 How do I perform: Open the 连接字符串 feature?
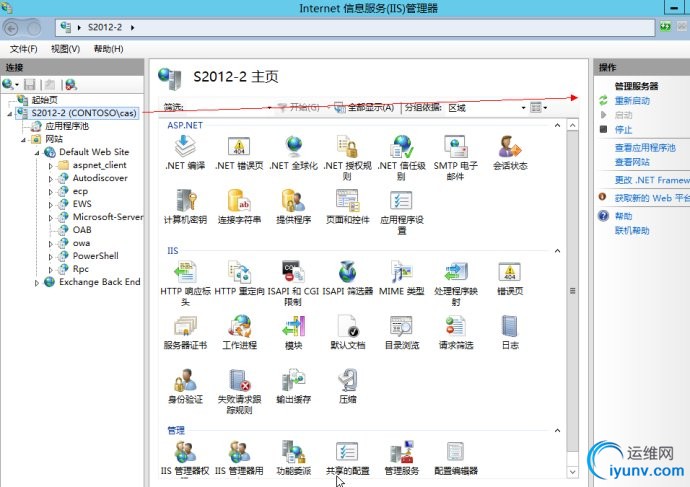(239, 207)
